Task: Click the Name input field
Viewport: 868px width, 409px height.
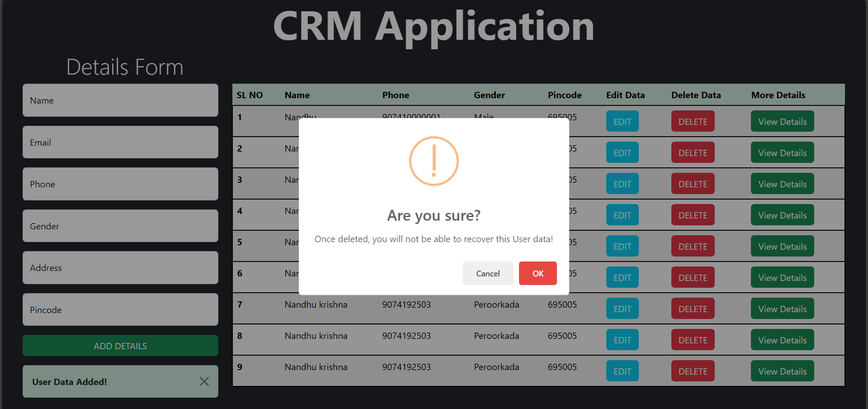Action: (120, 100)
